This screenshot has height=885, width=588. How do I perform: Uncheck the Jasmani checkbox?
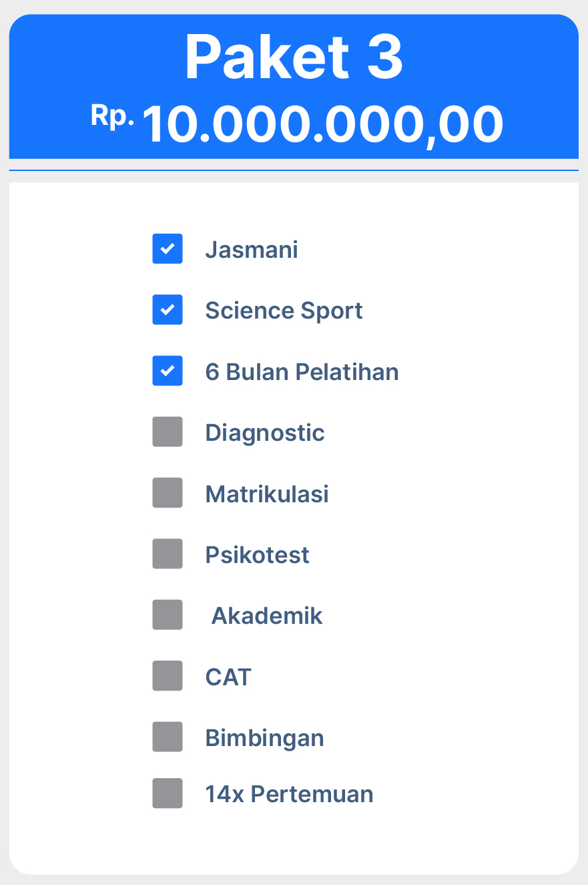[168, 249]
